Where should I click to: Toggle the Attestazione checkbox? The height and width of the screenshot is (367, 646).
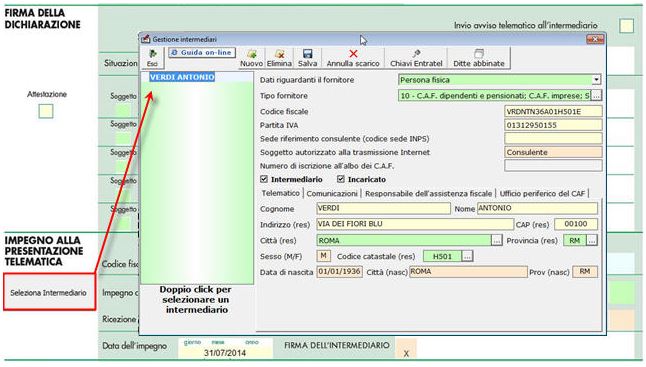click(x=46, y=111)
